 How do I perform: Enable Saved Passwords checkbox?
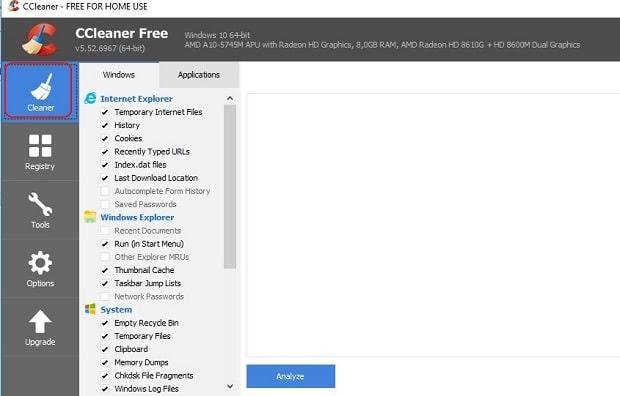(105, 205)
